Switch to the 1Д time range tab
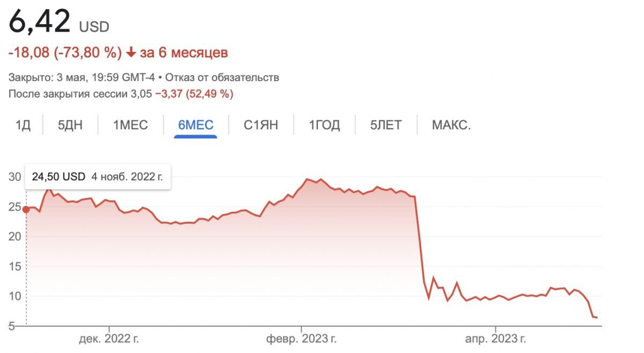The image size is (644, 353). click(x=22, y=124)
